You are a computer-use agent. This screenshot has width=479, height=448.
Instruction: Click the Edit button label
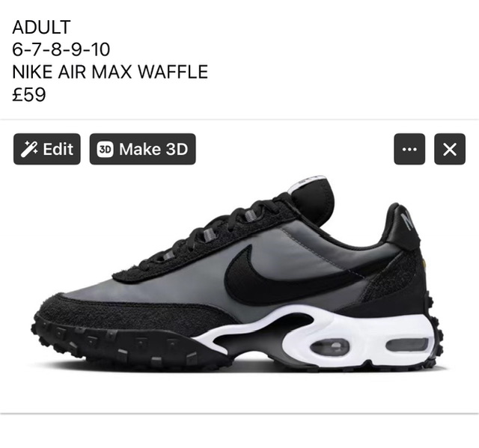58,150
